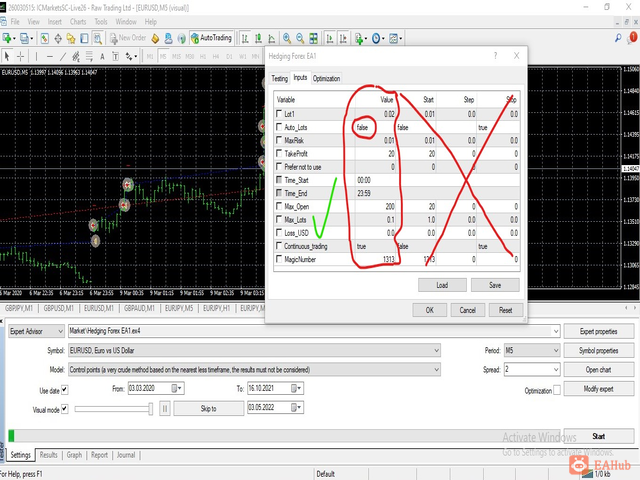The width and height of the screenshot is (640, 480).
Task: Click the search magnifier icon top right
Action: click(x=618, y=38)
